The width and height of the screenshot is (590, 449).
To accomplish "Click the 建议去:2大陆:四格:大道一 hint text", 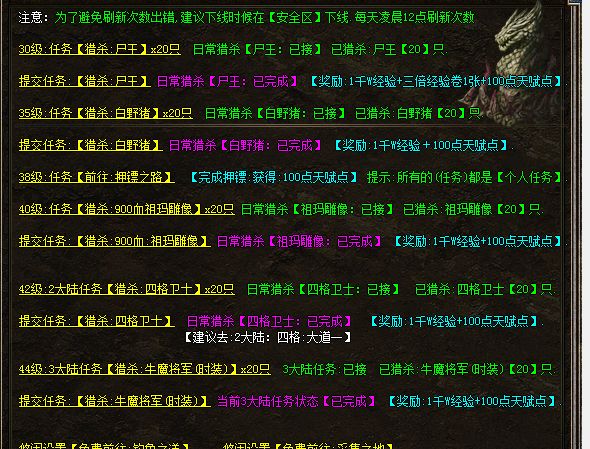I will tap(268, 337).
